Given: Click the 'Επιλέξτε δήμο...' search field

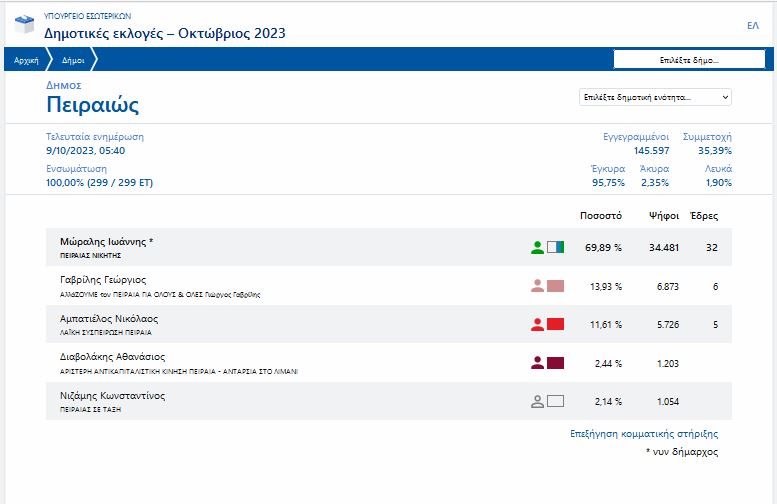Looking at the screenshot, I should [690, 60].
